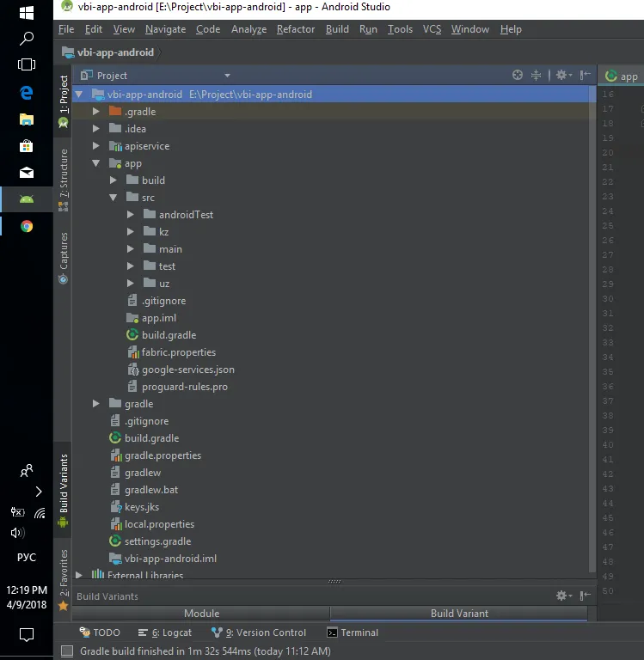
Task: Click the Build Variant column header
Action: (459, 614)
